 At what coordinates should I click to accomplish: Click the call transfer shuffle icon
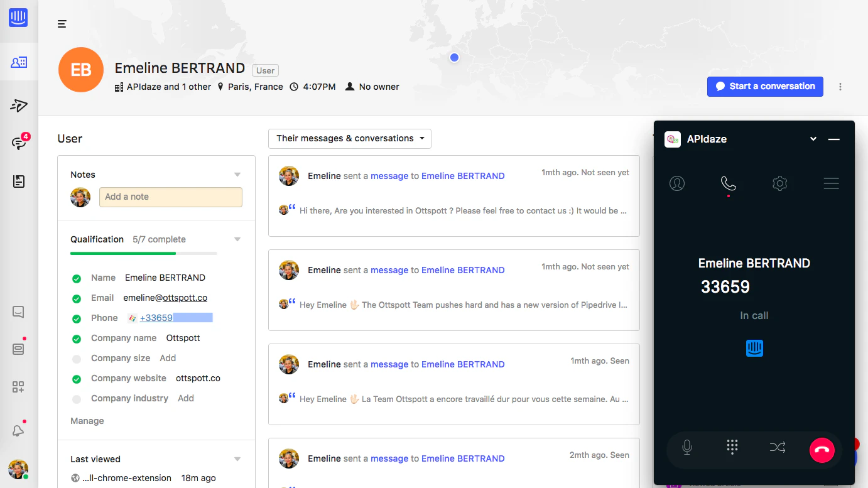777,447
